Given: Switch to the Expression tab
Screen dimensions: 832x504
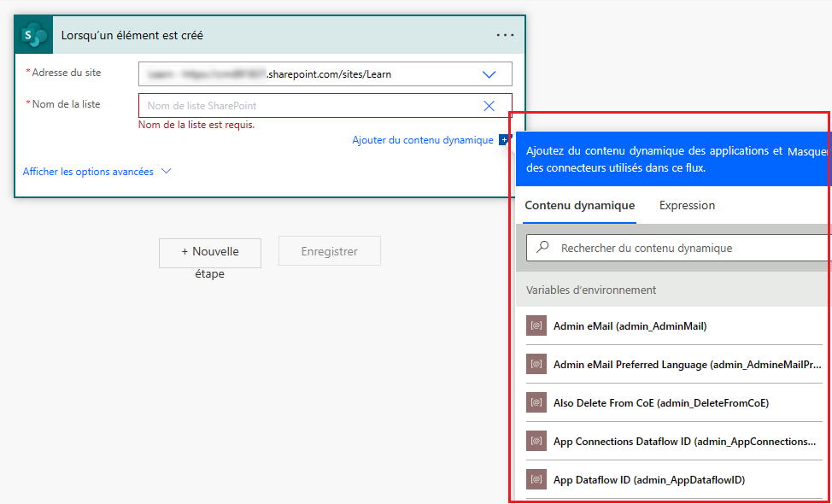Looking at the screenshot, I should pos(688,205).
